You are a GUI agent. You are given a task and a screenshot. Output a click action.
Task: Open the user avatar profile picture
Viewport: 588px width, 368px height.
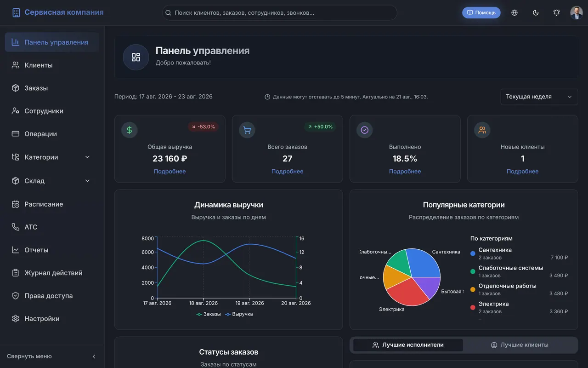[x=577, y=13]
